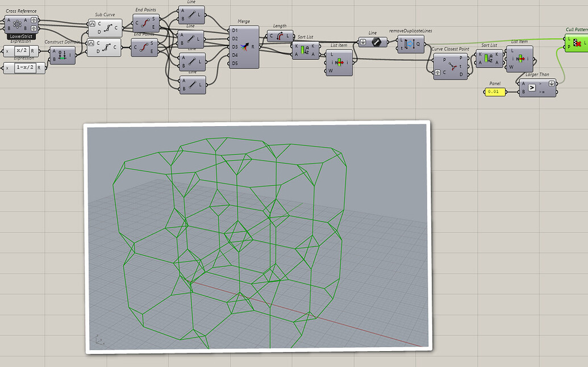The image size is (588, 367).
Task: Select the Sub Curve component icon
Action: point(108,27)
